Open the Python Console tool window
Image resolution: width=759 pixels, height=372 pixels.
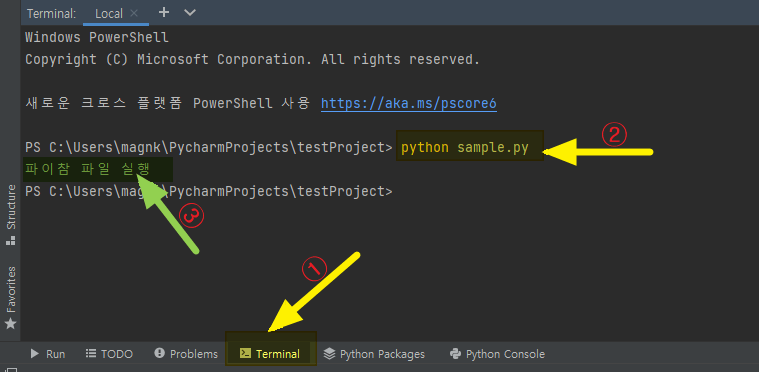point(497,354)
